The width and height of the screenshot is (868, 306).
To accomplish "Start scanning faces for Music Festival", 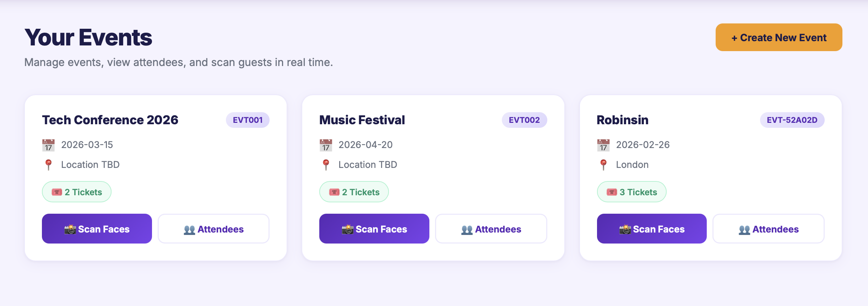I will pyautogui.click(x=374, y=229).
